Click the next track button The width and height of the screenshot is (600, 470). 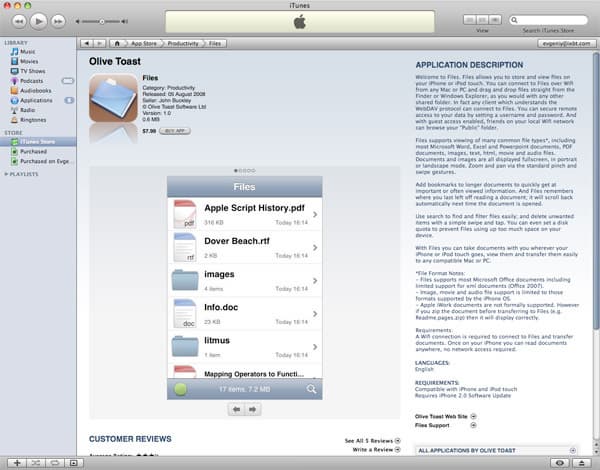[x=58, y=21]
